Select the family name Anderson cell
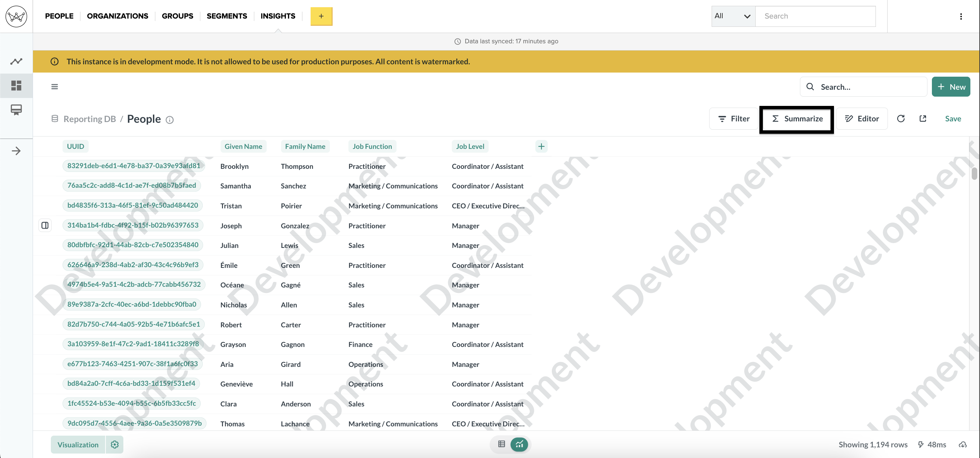The height and width of the screenshot is (458, 980). [296, 404]
